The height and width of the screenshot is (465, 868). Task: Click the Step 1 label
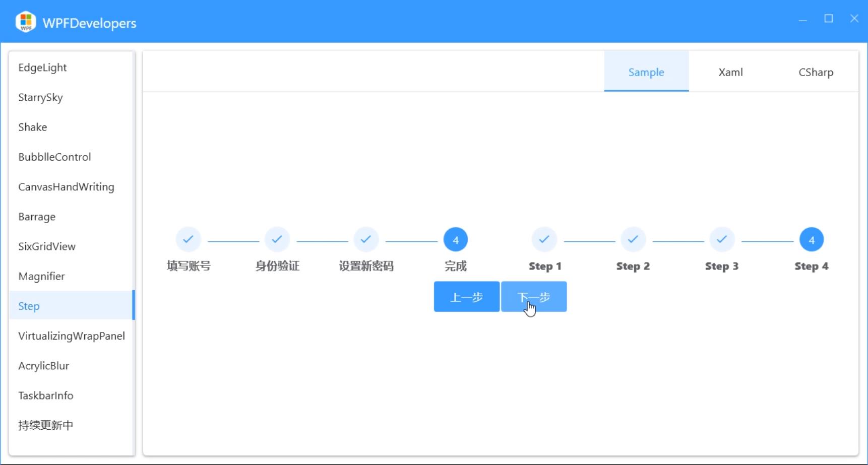545,267
